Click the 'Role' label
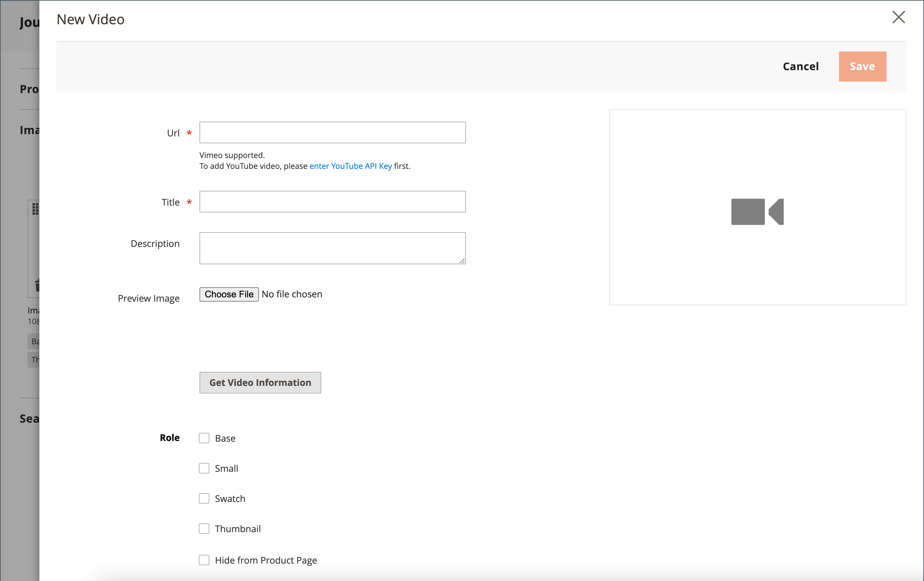Image resolution: width=924 pixels, height=581 pixels. pyautogui.click(x=170, y=438)
